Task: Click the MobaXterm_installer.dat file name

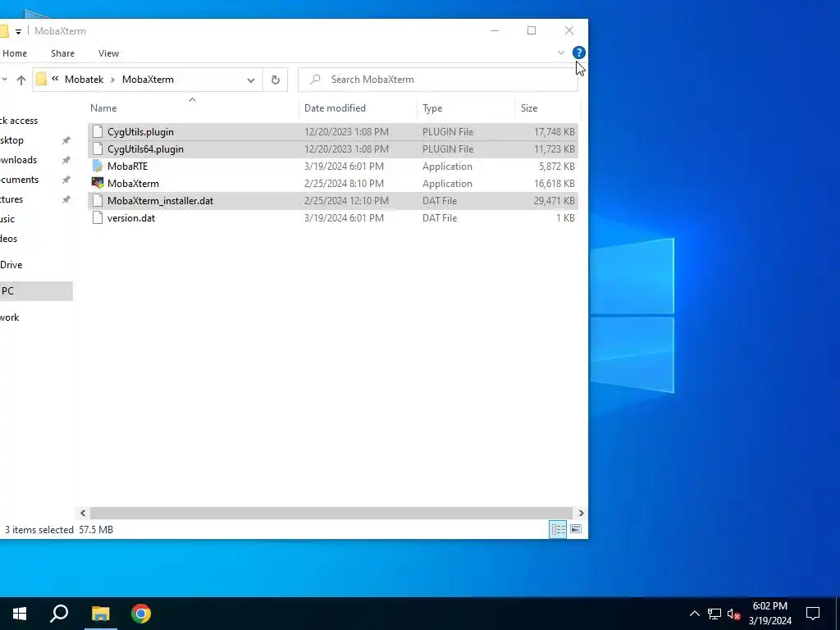Action: (x=160, y=200)
